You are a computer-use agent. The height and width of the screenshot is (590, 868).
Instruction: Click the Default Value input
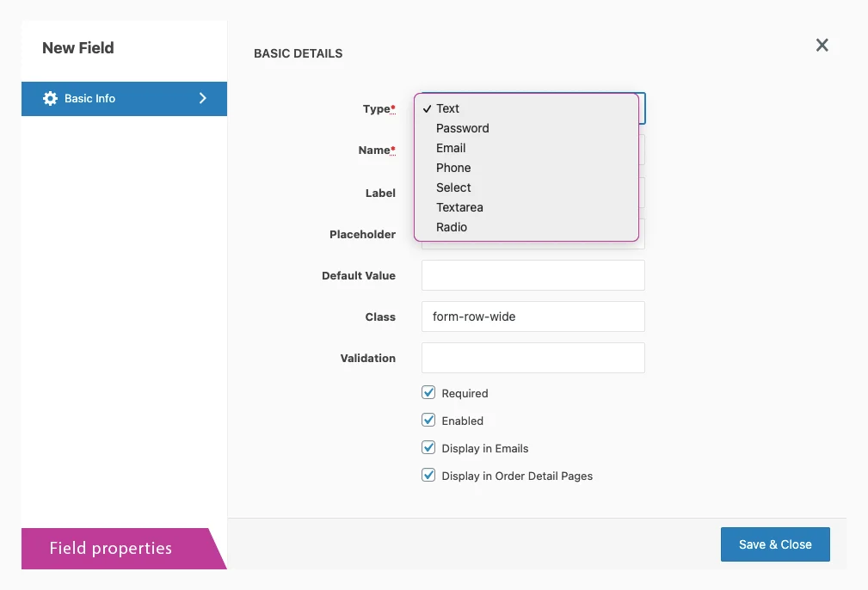(x=532, y=275)
